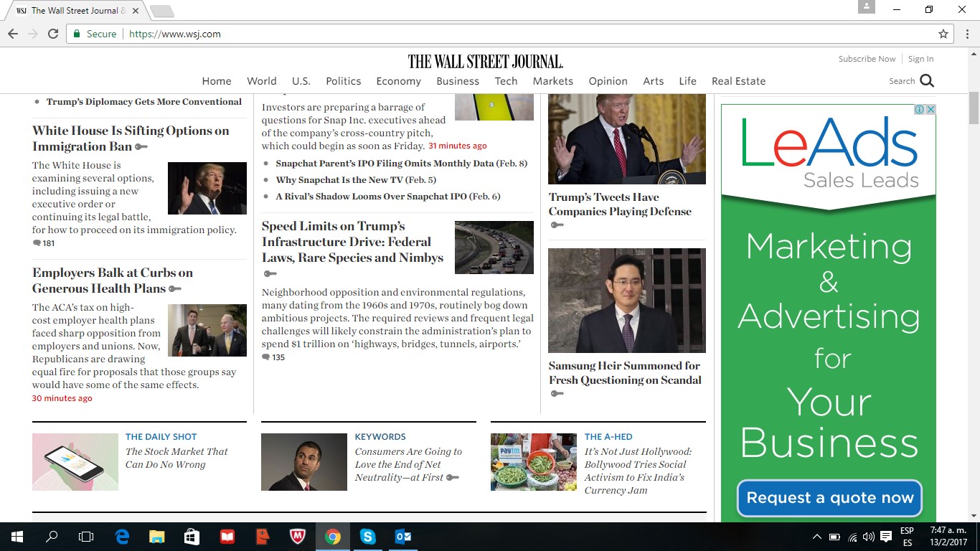Show hidden system tray icons
This screenshot has height=551, width=980.
(x=816, y=537)
